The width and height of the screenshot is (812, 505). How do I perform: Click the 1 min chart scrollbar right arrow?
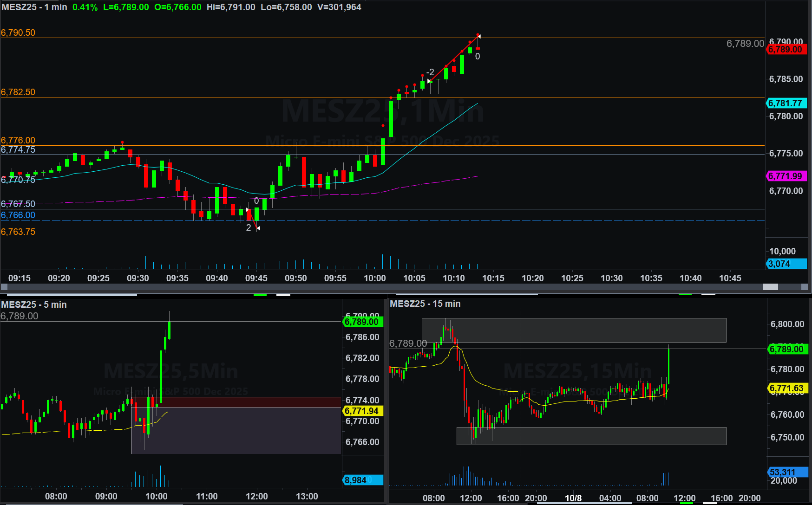[x=804, y=287]
